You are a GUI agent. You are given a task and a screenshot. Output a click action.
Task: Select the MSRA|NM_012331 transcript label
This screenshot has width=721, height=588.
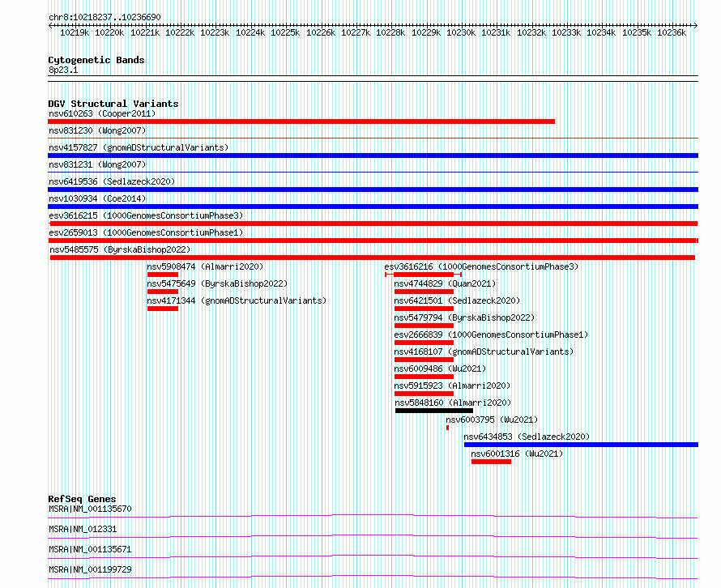[83, 529]
